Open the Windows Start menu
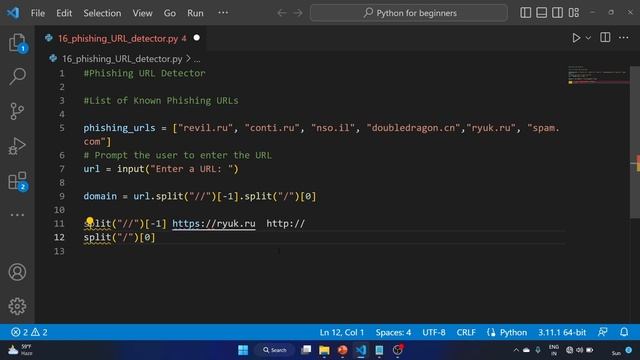 click(x=243, y=350)
